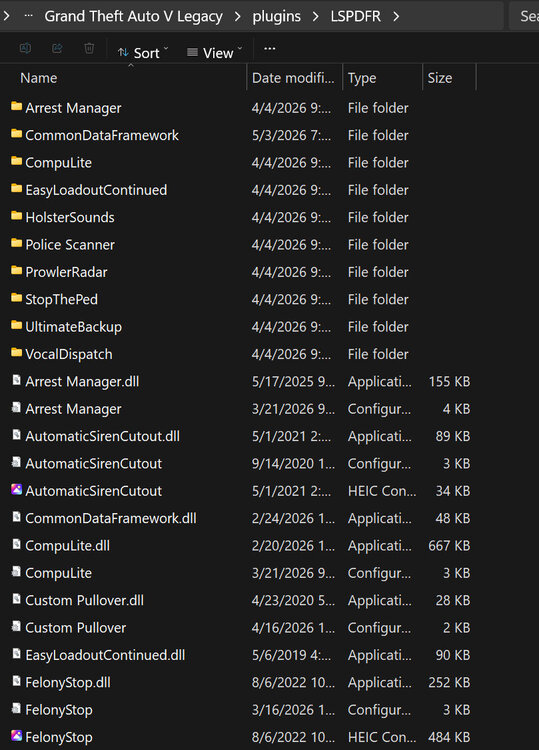Screen dimensions: 539x750
Task: Expand chevron after Grand Theft Auto V Legacy
Action: click(x=238, y=16)
